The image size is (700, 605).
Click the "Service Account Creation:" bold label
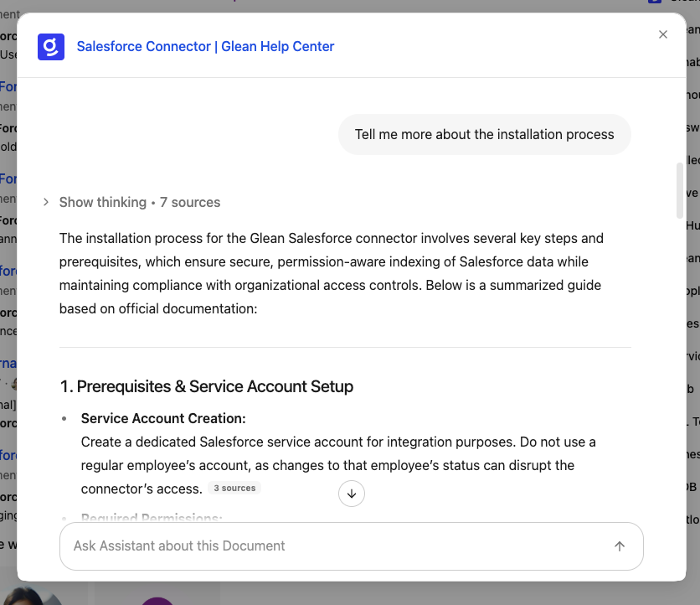163,418
